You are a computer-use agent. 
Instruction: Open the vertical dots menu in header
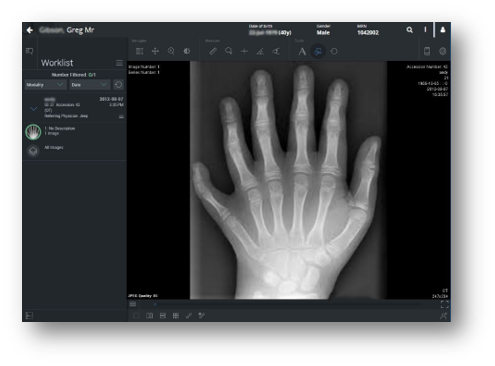point(425,30)
